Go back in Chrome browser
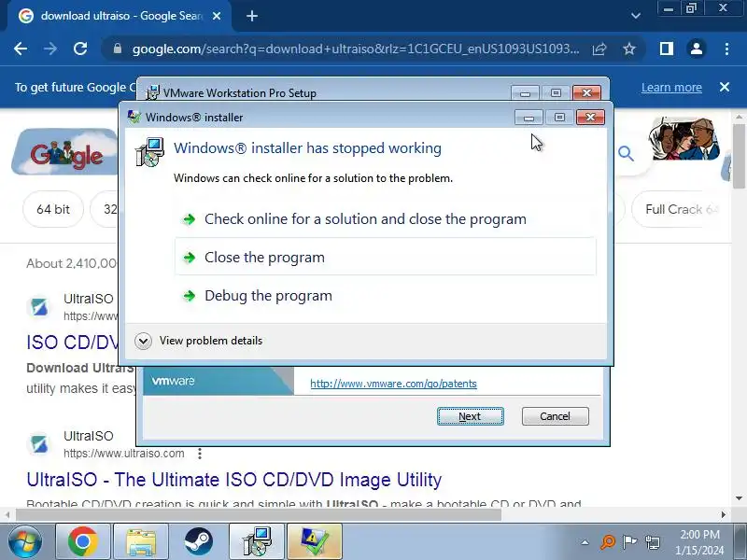Viewport: 747px width, 560px height. [x=21, y=49]
